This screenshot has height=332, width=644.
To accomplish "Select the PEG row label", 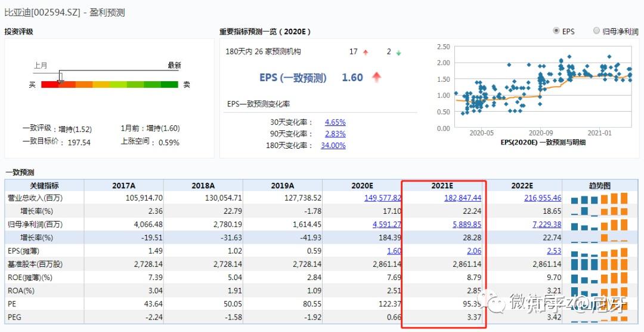I will [14, 317].
